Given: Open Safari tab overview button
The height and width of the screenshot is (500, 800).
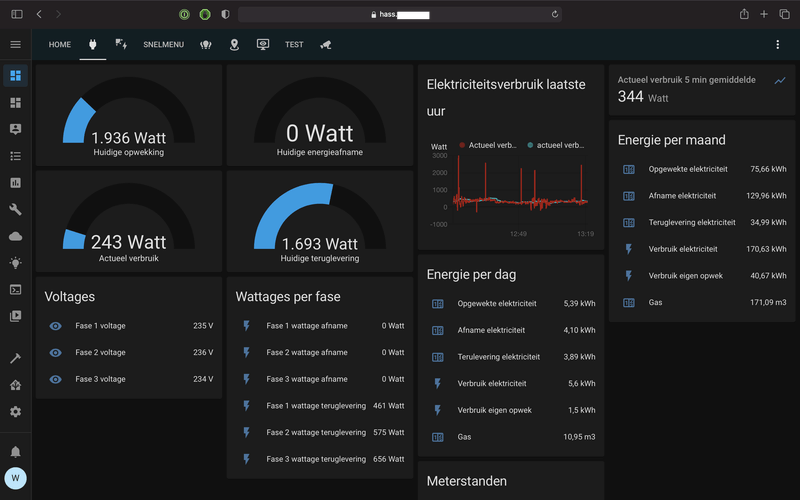Looking at the screenshot, I should [x=785, y=14].
